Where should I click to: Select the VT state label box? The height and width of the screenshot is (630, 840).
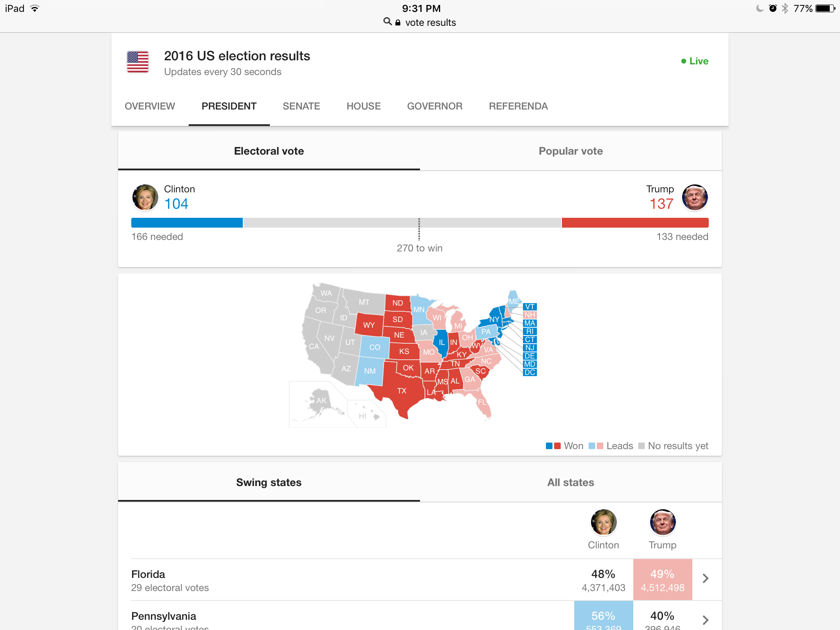[x=530, y=307]
